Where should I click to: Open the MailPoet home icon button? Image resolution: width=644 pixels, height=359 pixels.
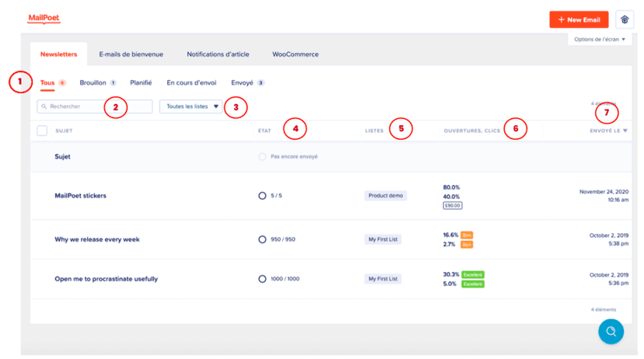pos(624,19)
